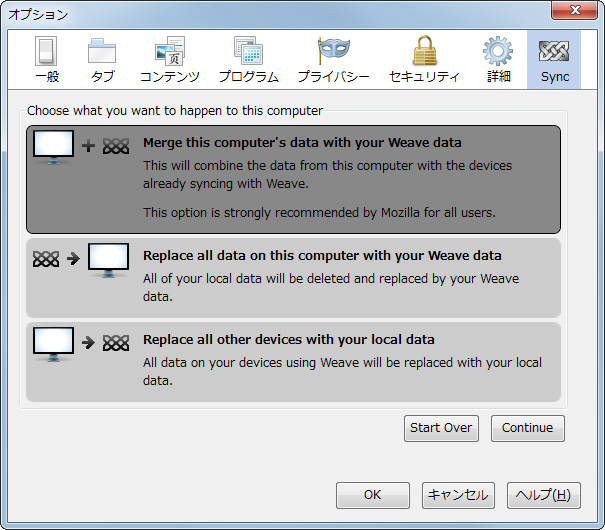The image size is (605, 530).
Task: Click the キャンセル (Cancel) button
Action: [x=457, y=495]
